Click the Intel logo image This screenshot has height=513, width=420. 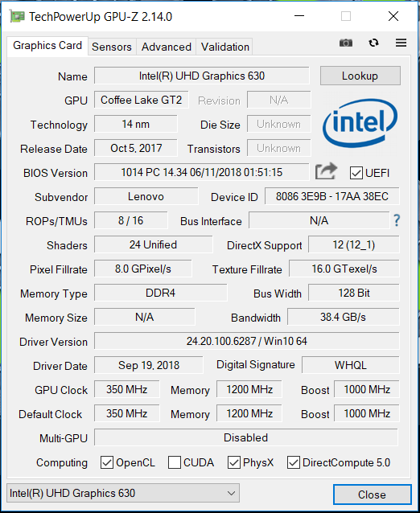[x=360, y=123]
